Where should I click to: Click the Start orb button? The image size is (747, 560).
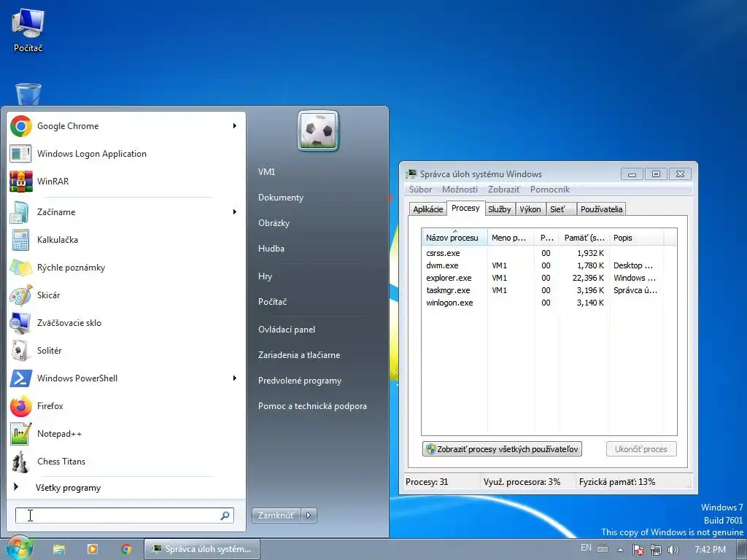tap(18, 549)
